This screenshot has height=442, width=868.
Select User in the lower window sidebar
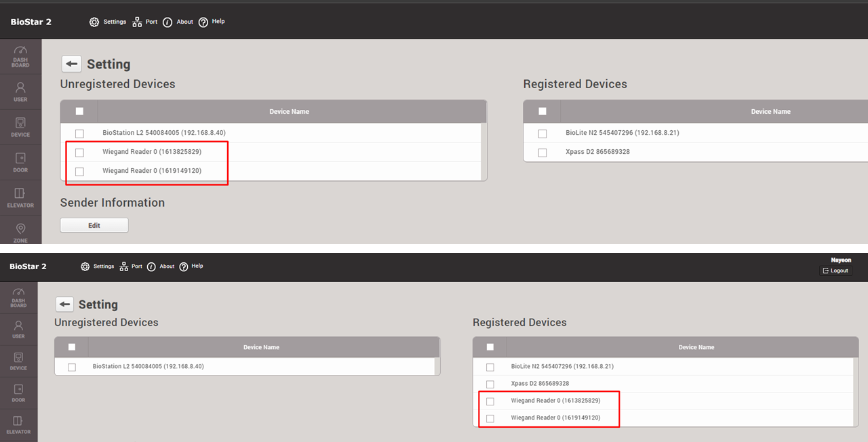pos(18,329)
